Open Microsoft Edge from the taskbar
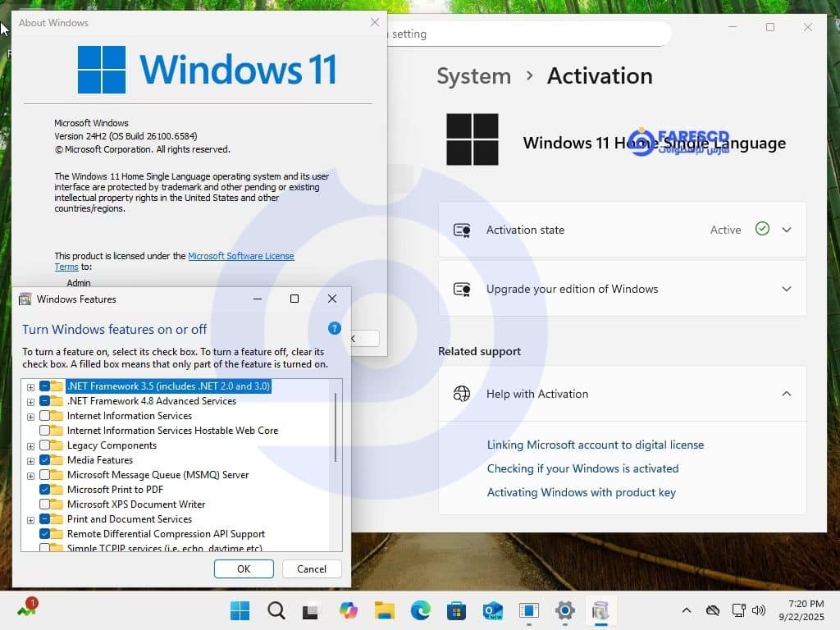The width and height of the screenshot is (840, 630). click(x=421, y=610)
